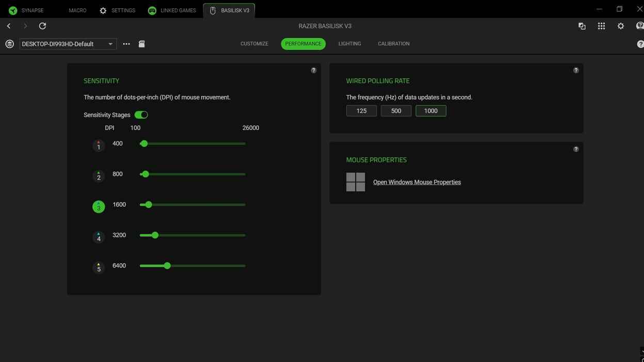Select the Basilisk V3 device tab
The width and height of the screenshot is (644, 362).
click(x=229, y=10)
